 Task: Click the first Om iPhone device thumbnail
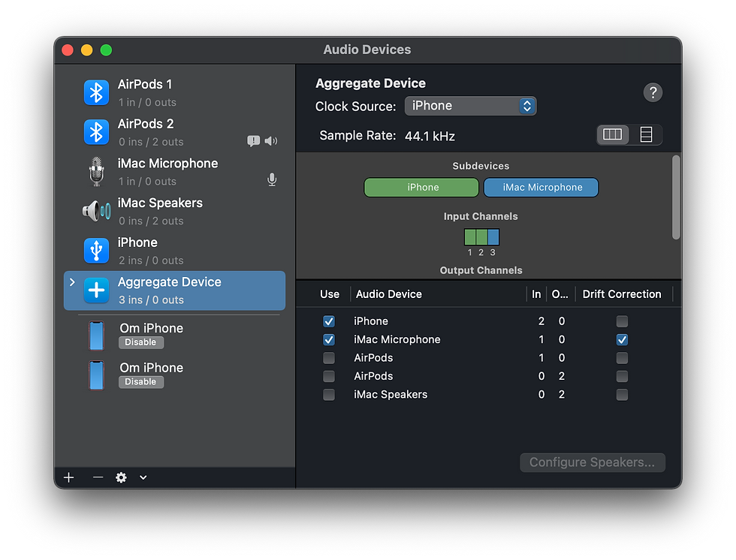[x=96, y=336]
